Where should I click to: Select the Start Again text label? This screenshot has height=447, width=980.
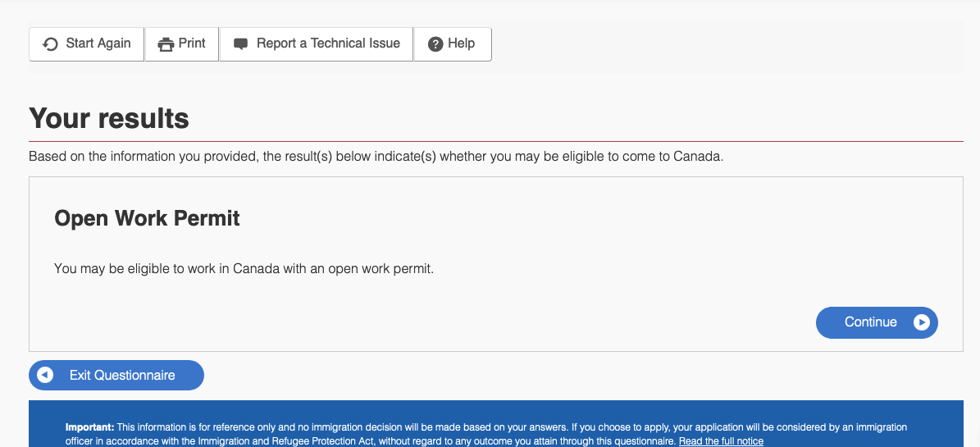coord(98,43)
